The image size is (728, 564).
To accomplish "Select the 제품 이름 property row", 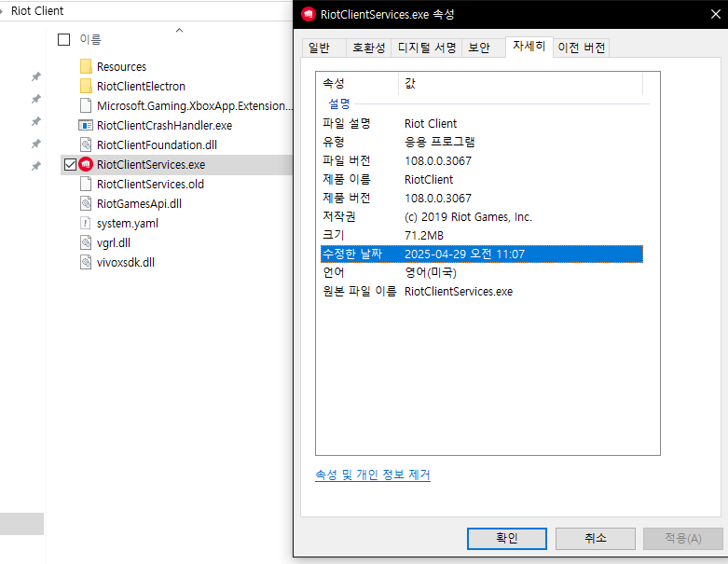I will (x=482, y=179).
